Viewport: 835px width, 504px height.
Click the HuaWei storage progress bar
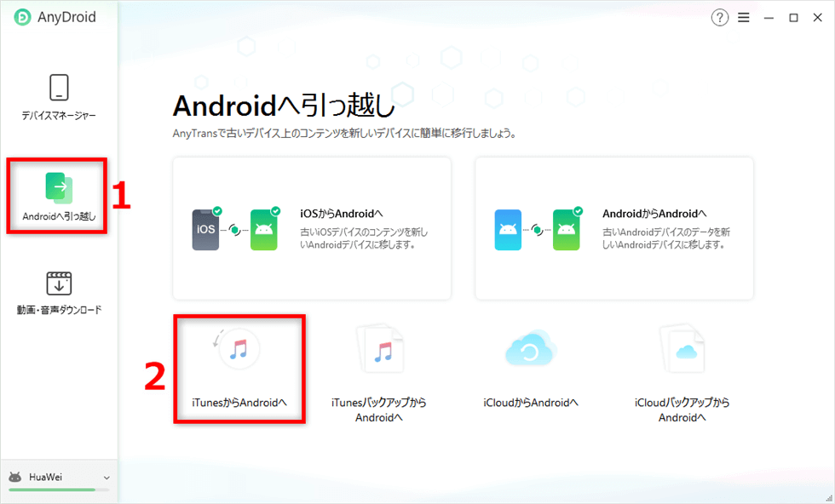59,490
